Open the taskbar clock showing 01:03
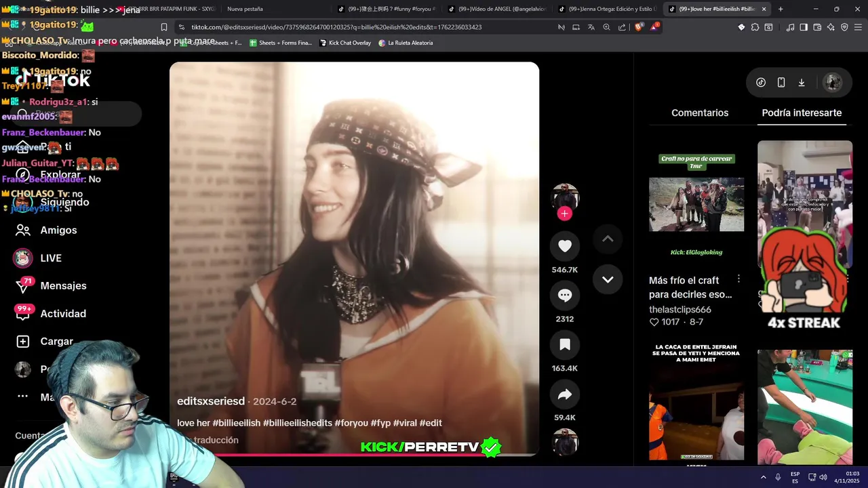Image resolution: width=868 pixels, height=488 pixels. click(847, 477)
